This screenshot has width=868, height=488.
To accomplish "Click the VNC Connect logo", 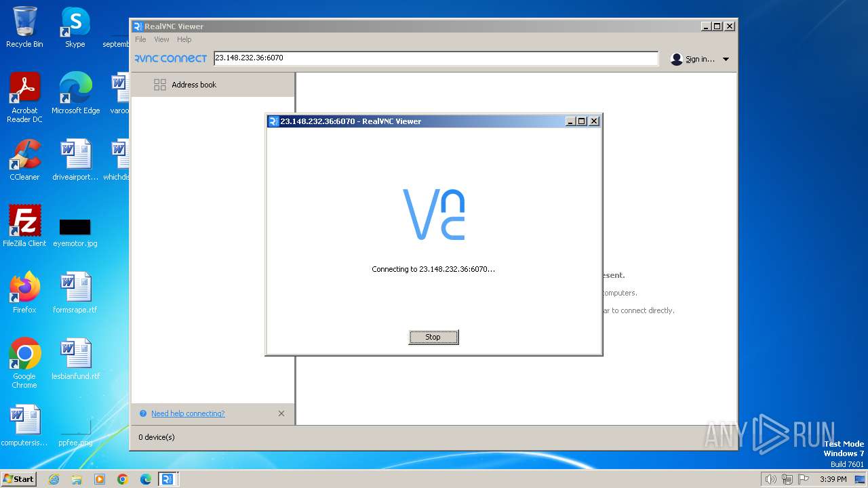I will [x=170, y=59].
